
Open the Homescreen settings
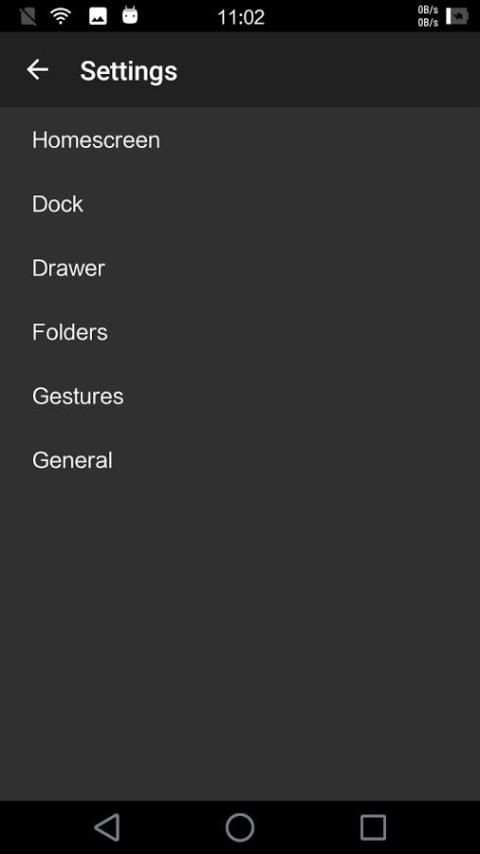coord(240,140)
